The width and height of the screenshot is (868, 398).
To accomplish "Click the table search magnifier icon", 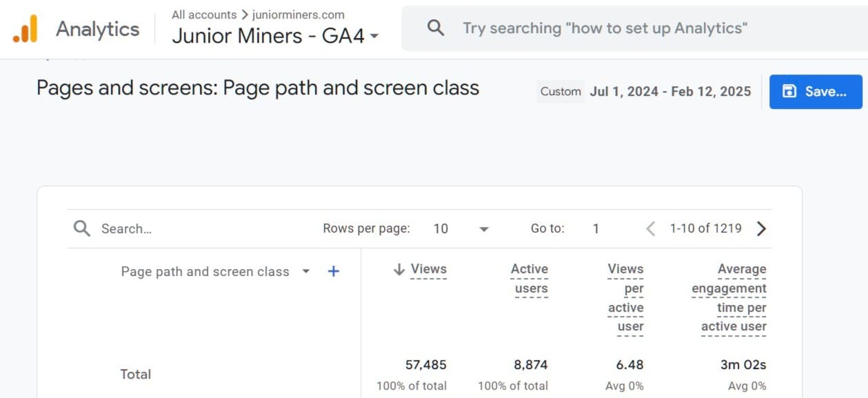I will (x=82, y=229).
